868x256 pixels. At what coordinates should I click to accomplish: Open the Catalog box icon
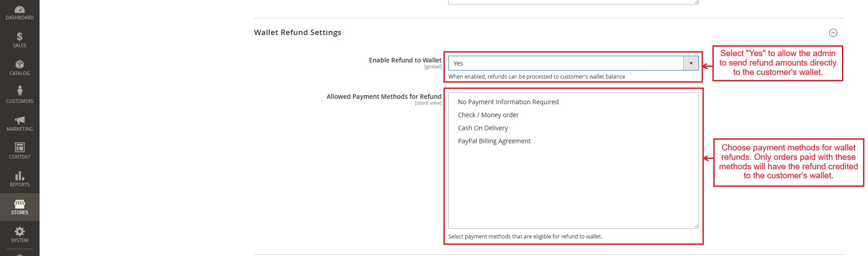coord(20,64)
